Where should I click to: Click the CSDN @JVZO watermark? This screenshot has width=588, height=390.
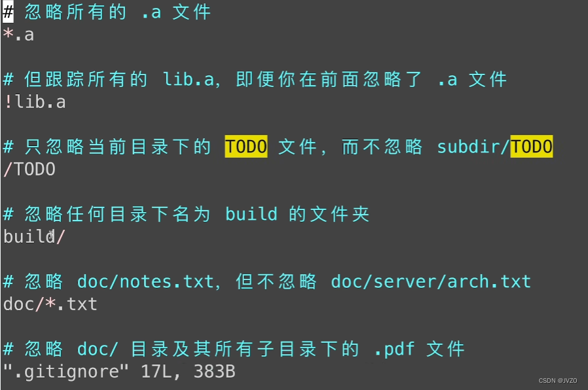pos(558,381)
